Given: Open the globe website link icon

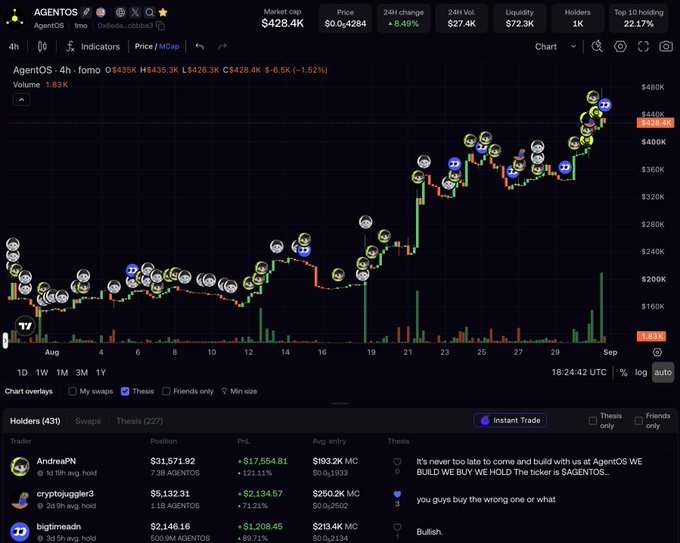Looking at the screenshot, I should 121,12.
